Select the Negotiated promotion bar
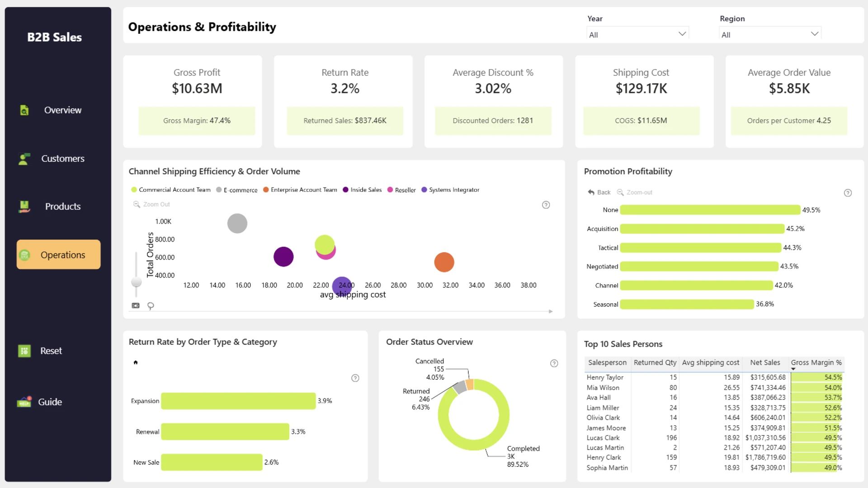868x488 pixels. (x=699, y=267)
